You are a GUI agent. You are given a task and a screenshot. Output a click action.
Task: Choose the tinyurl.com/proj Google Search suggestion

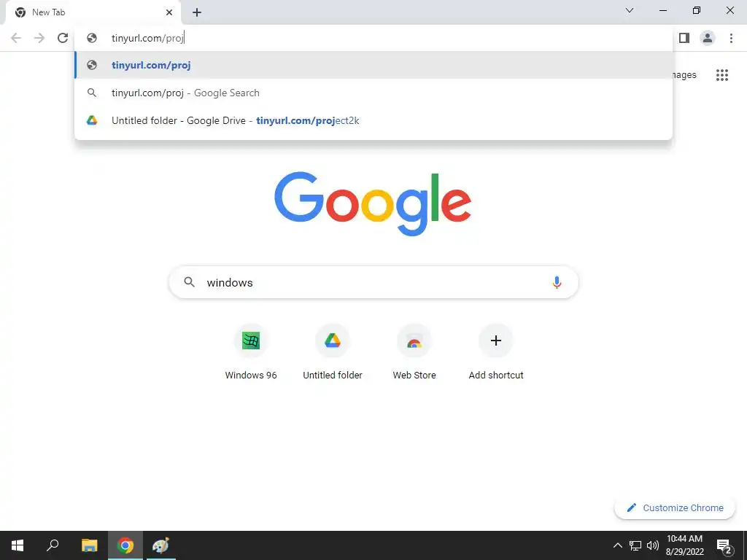[x=373, y=93]
